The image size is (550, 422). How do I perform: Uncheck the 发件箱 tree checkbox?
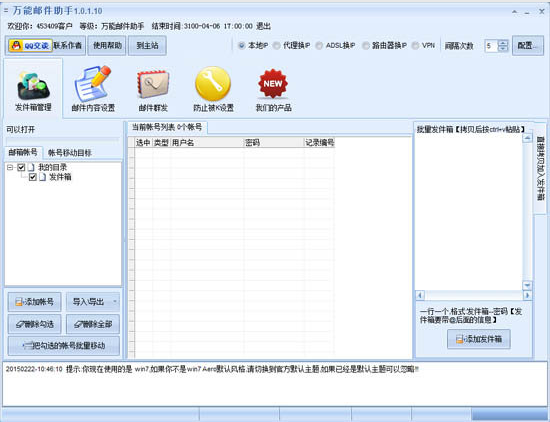(33, 177)
